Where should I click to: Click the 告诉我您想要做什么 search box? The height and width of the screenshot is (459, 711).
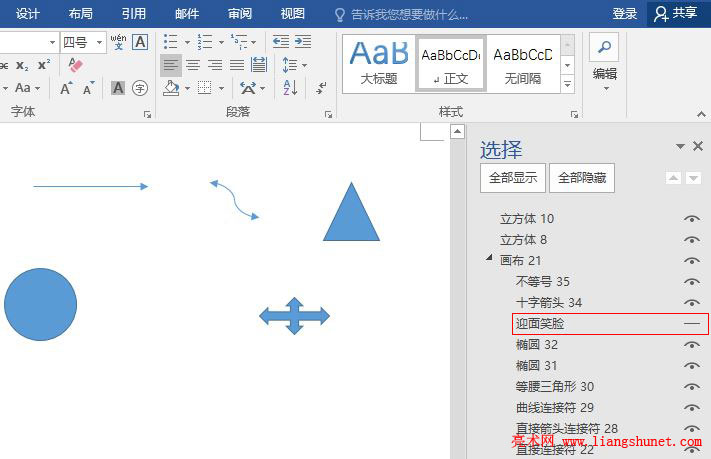click(x=401, y=15)
